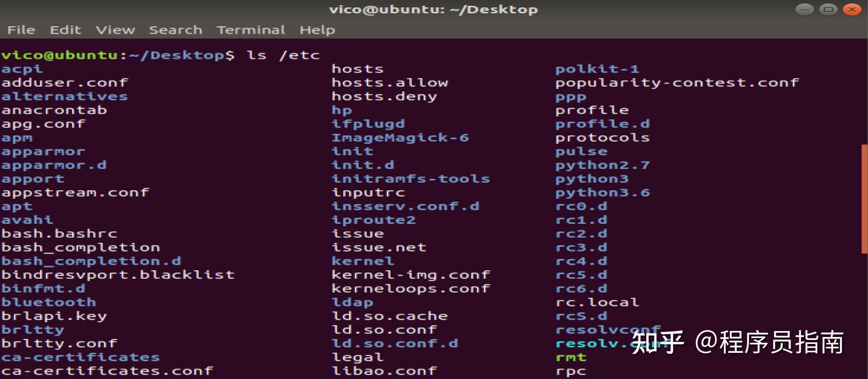The width and height of the screenshot is (868, 379).
Task: Click the 'insserv.conf.d' directory entry
Action: (x=406, y=207)
